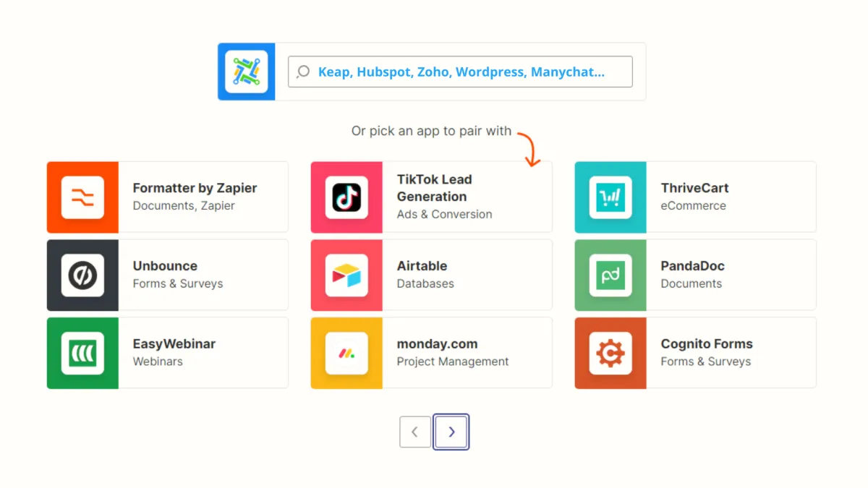Pick the monday.com app name
868x488 pixels.
(x=437, y=344)
